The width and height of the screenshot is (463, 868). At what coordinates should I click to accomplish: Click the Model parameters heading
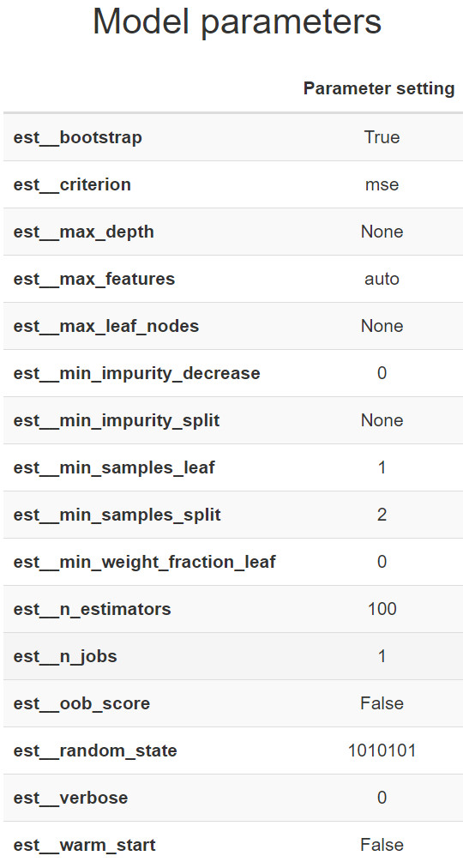coord(237,21)
